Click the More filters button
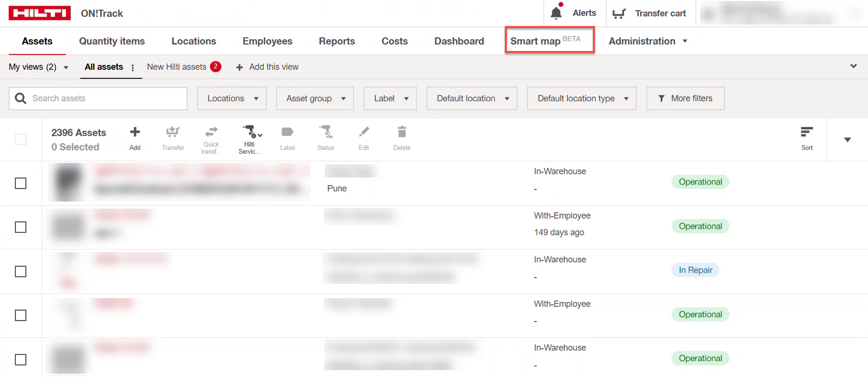The image size is (868, 378). pos(685,98)
